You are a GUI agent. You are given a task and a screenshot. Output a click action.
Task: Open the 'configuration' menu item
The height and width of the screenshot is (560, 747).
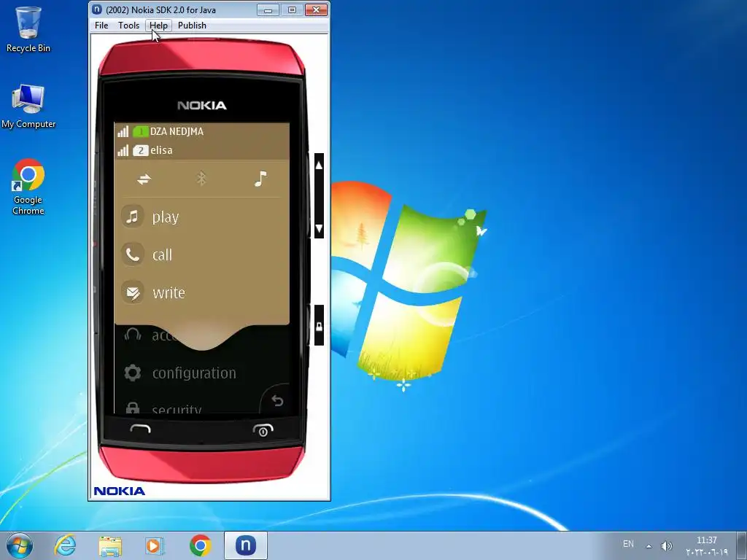[194, 373]
